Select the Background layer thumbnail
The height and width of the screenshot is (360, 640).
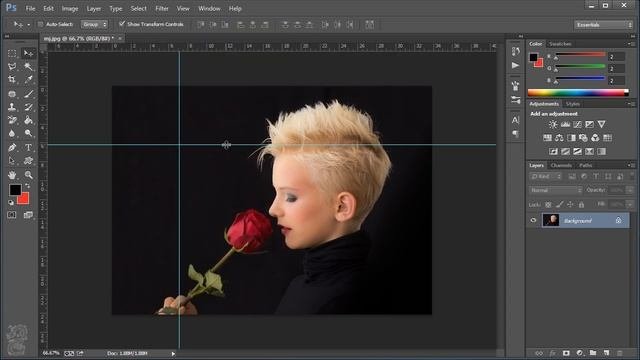tap(551, 220)
